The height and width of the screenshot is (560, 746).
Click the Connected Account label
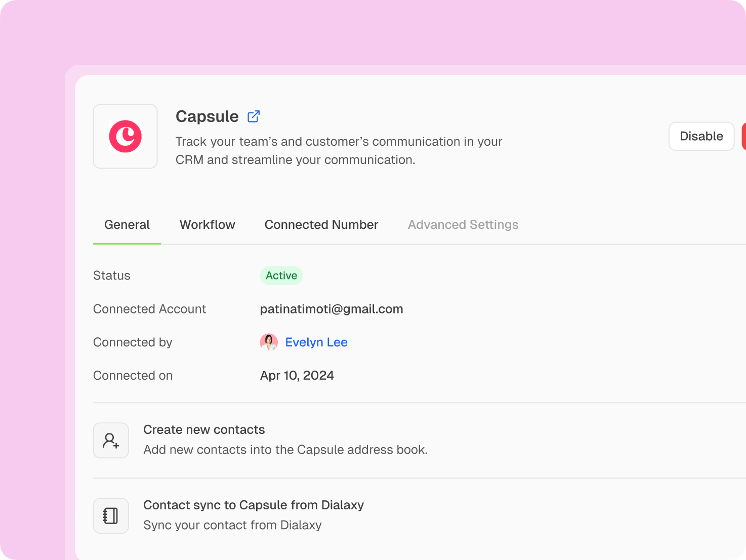click(x=149, y=309)
